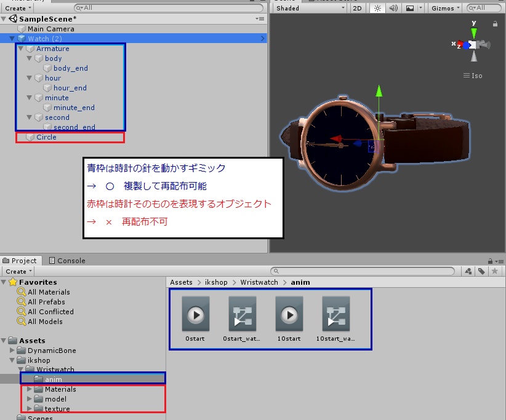Click the Project panel search field
The width and height of the screenshot is (506, 420).
363,271
